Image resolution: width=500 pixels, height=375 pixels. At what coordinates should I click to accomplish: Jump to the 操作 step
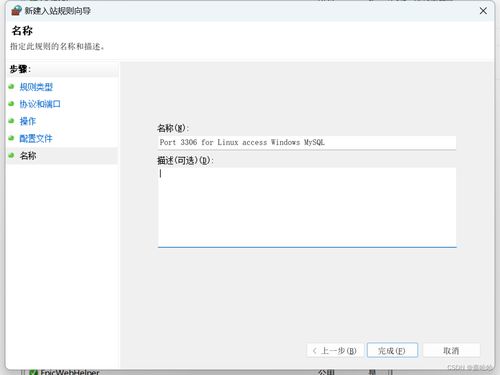point(28,121)
